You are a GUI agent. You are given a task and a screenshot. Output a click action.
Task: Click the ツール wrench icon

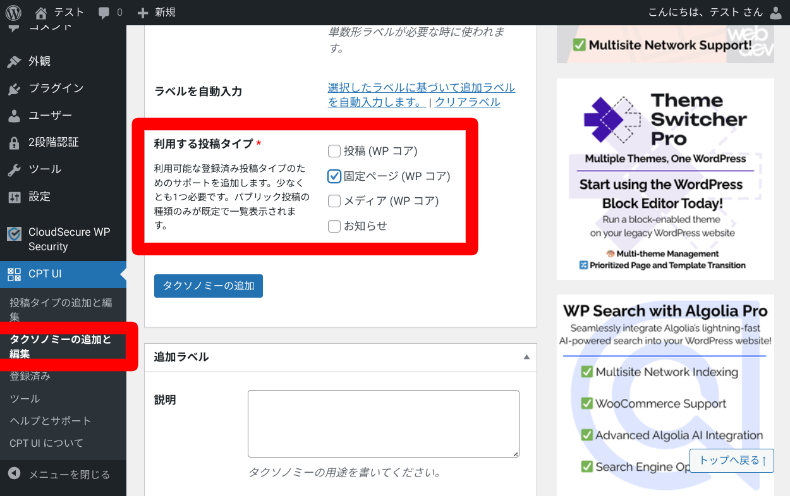tap(14, 170)
